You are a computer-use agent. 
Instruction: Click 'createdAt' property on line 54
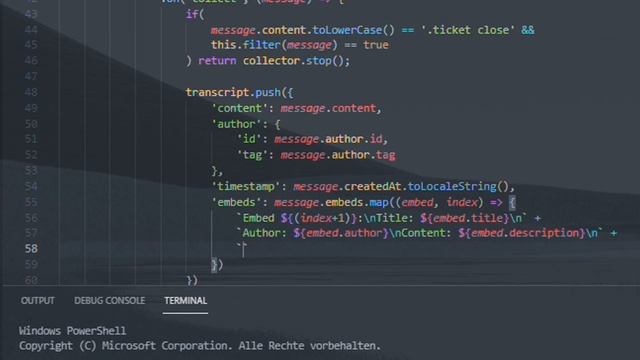(x=373, y=187)
